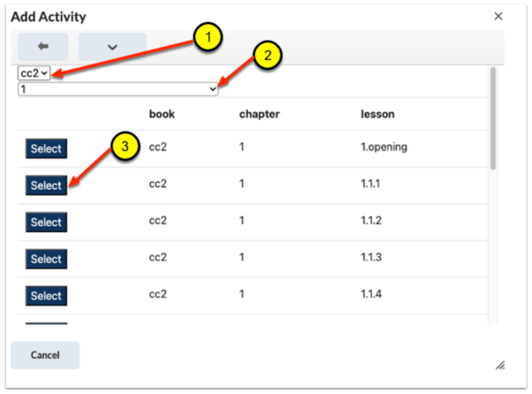Select lesson 1.1.3
This screenshot has width=532, height=394.
point(46,259)
